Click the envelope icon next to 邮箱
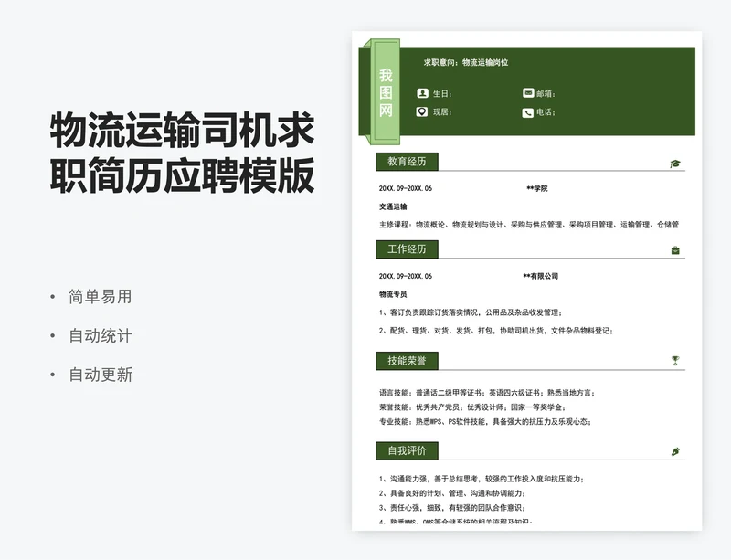 [527, 94]
